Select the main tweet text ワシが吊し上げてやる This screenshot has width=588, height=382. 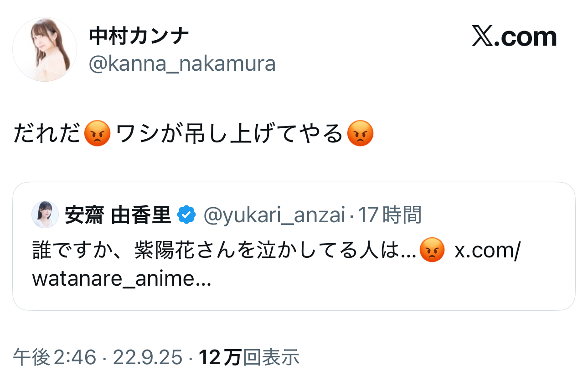229,134
